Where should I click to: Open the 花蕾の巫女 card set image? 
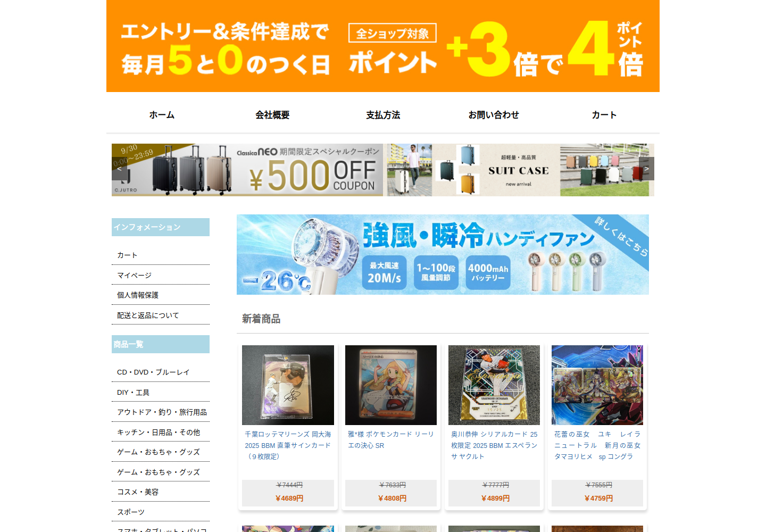(597, 385)
